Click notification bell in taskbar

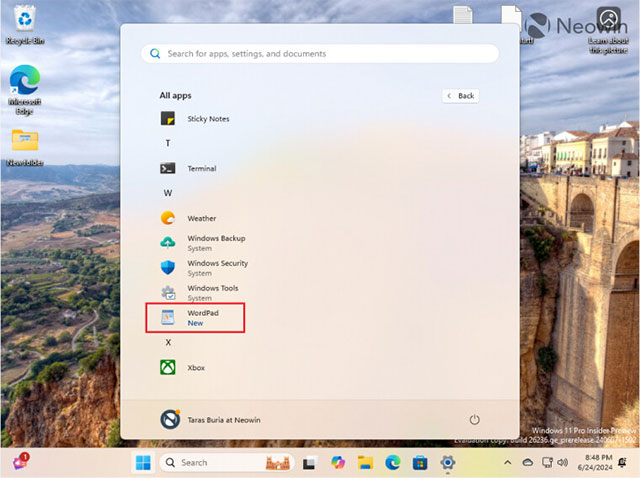622,462
